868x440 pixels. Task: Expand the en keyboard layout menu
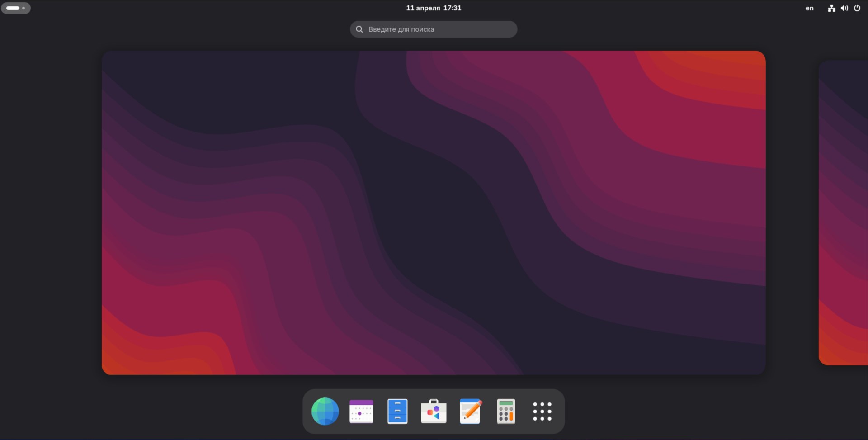(x=809, y=8)
